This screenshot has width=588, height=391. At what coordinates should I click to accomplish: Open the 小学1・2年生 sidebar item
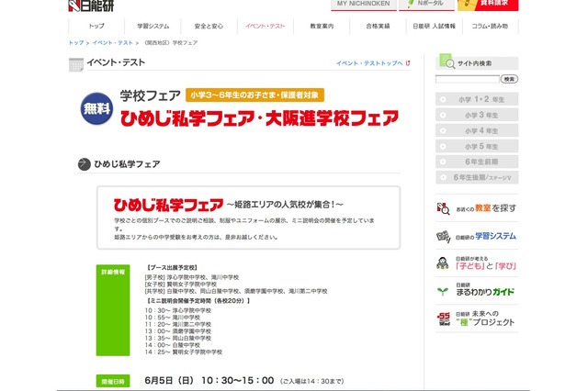point(477,99)
